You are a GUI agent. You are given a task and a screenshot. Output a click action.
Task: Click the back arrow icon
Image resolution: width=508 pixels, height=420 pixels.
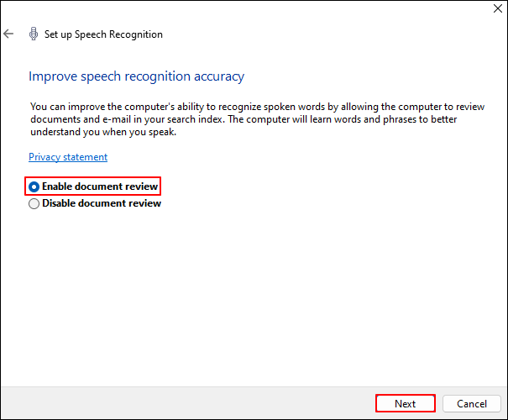[8, 34]
